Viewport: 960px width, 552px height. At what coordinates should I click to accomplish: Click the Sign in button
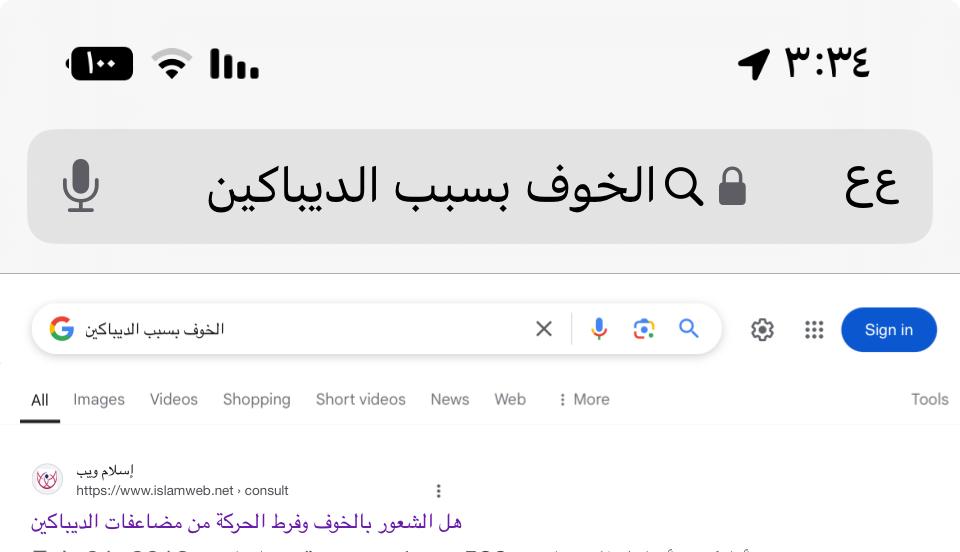[x=888, y=330]
